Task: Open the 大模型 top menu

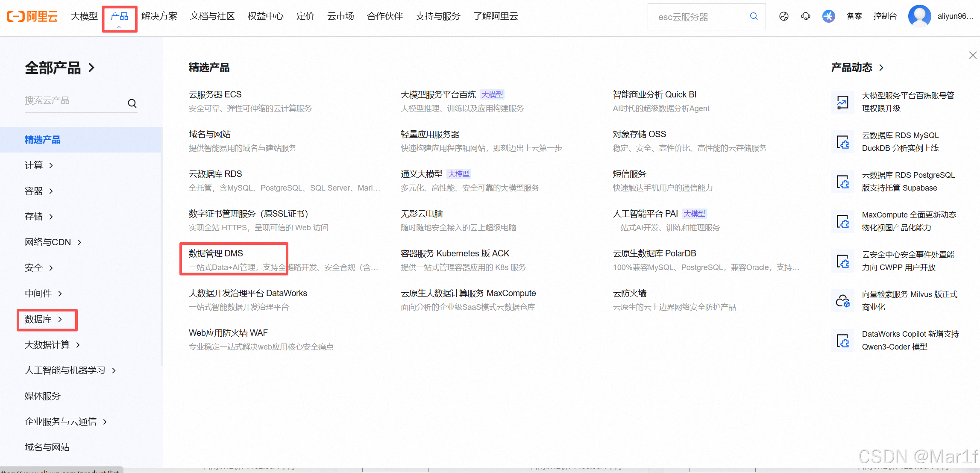Action: click(84, 16)
